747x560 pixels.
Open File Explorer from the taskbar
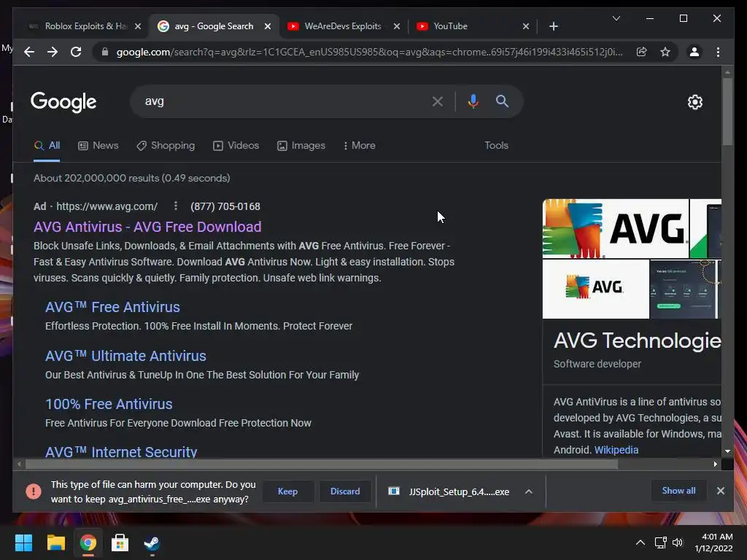[x=55, y=542]
